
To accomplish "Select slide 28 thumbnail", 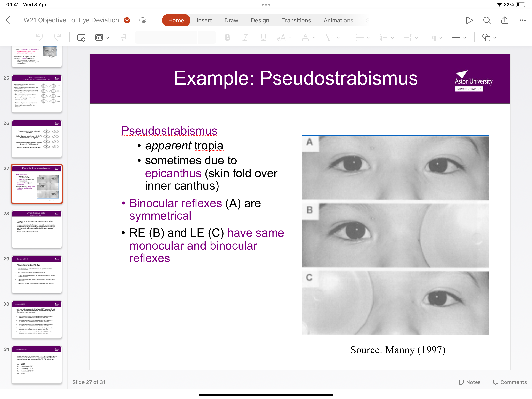I will pos(37,229).
